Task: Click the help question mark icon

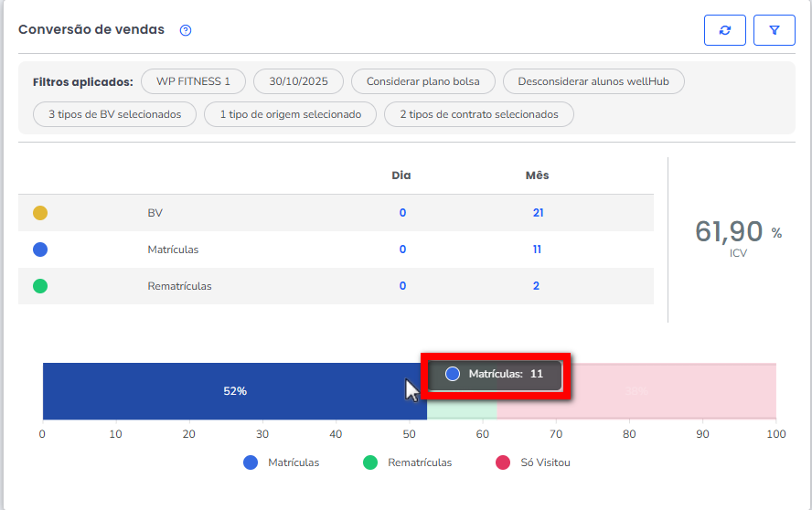Action: coord(186,30)
